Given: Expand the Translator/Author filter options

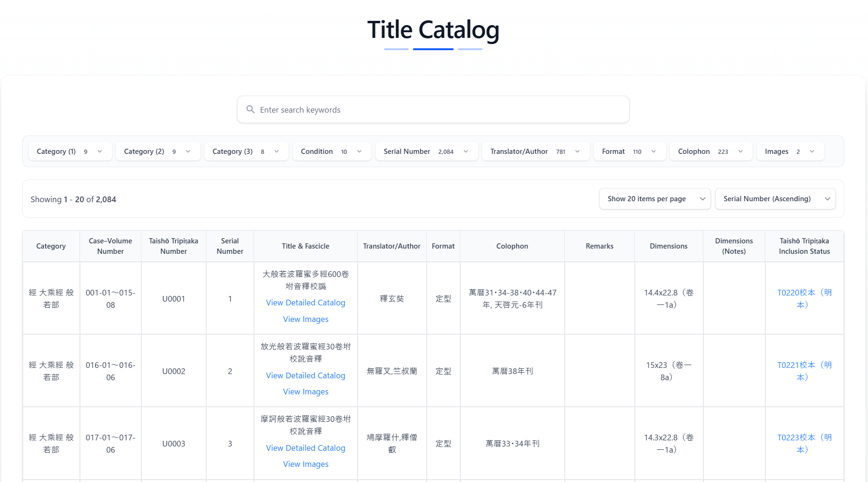Looking at the screenshot, I should (x=535, y=151).
